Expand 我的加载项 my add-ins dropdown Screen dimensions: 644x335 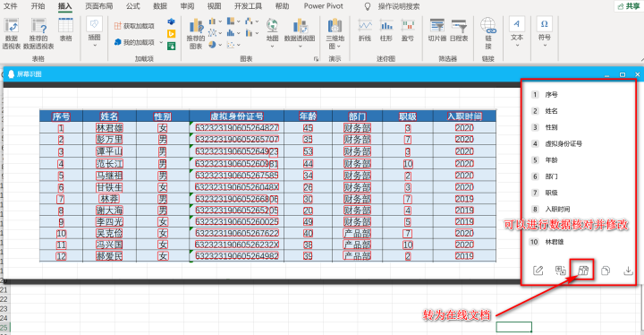(161, 42)
